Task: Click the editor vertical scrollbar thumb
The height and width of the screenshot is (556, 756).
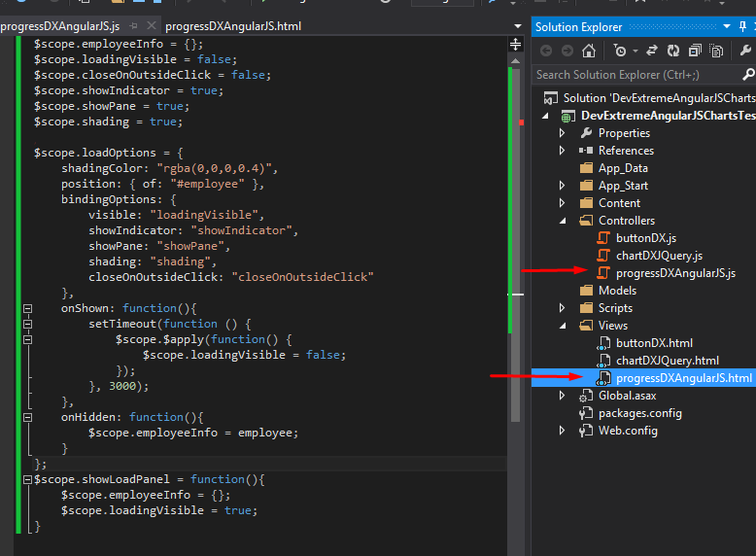Action: (x=515, y=245)
